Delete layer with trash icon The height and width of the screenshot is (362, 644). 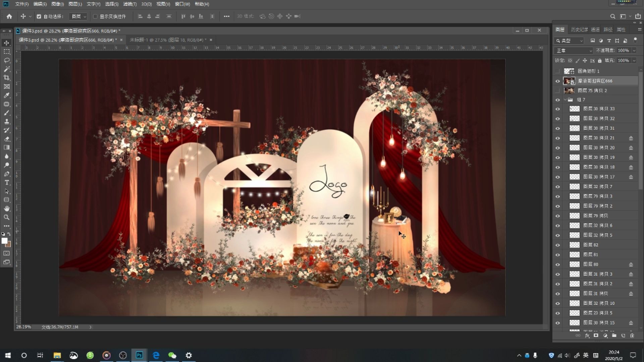pos(632,335)
